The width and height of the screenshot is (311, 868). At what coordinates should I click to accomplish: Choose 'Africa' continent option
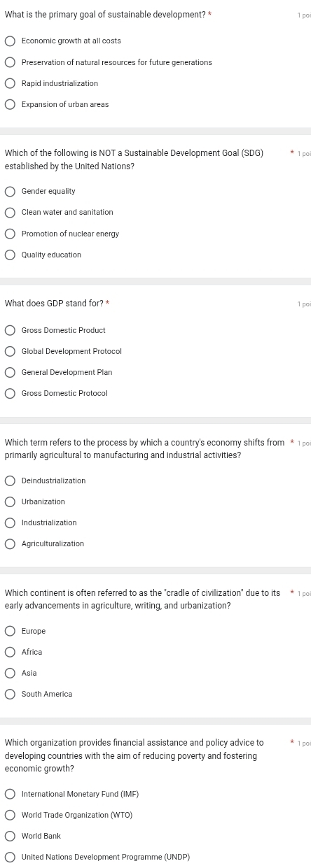(10, 652)
